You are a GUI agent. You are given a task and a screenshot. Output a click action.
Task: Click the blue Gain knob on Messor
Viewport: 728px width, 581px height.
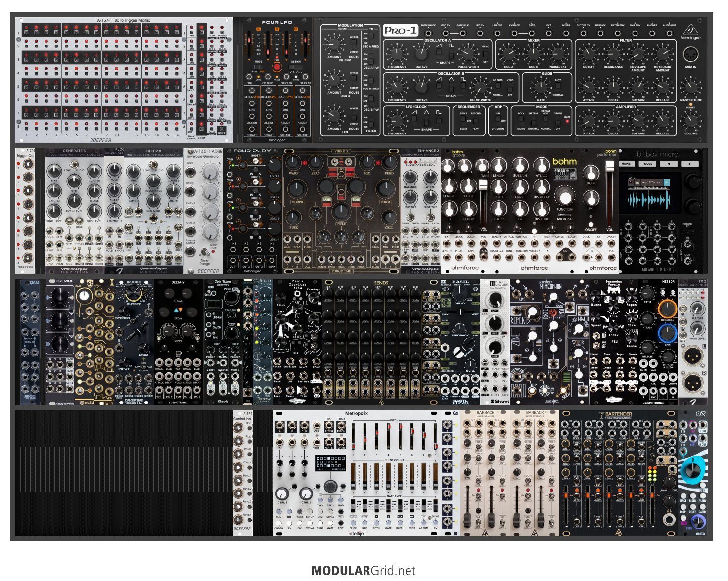[667, 334]
